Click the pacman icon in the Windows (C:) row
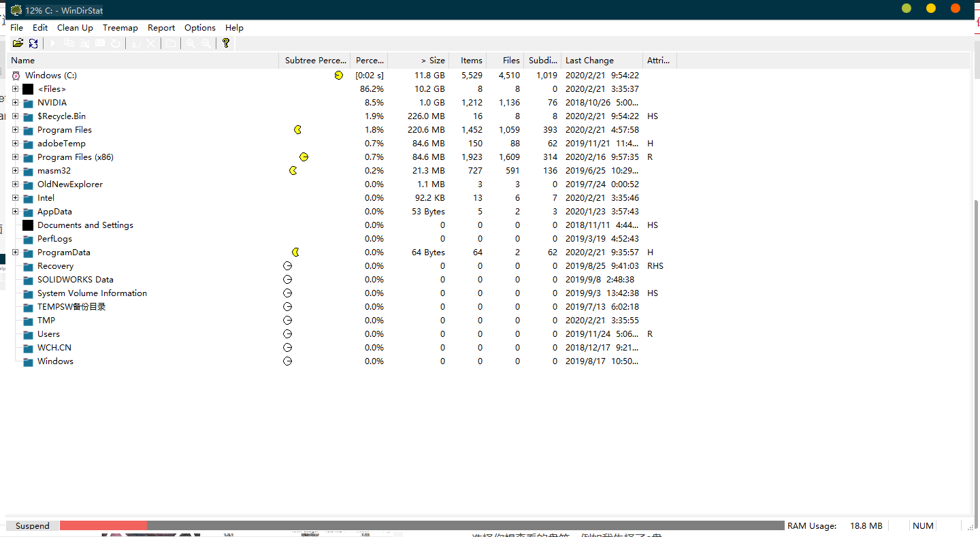Image resolution: width=980 pixels, height=537 pixels. point(339,76)
